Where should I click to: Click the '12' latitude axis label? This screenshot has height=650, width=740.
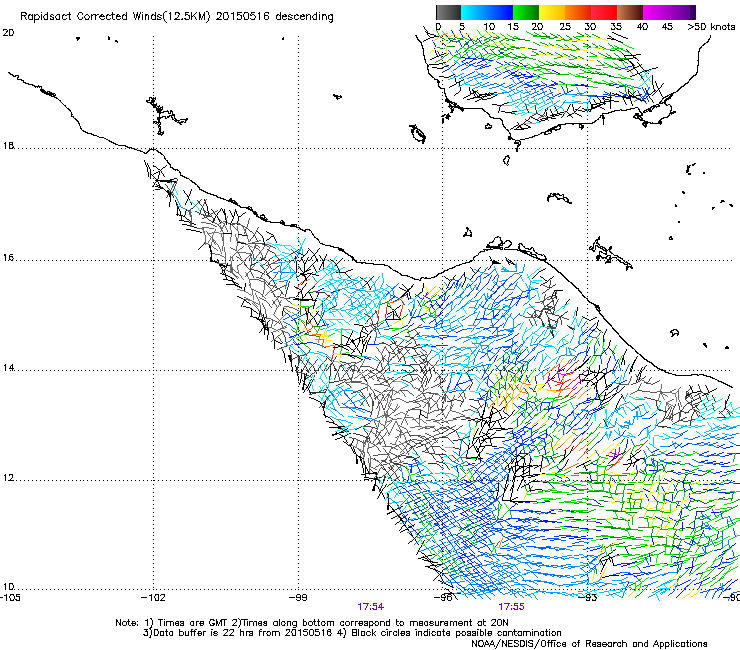pyautogui.click(x=8, y=478)
